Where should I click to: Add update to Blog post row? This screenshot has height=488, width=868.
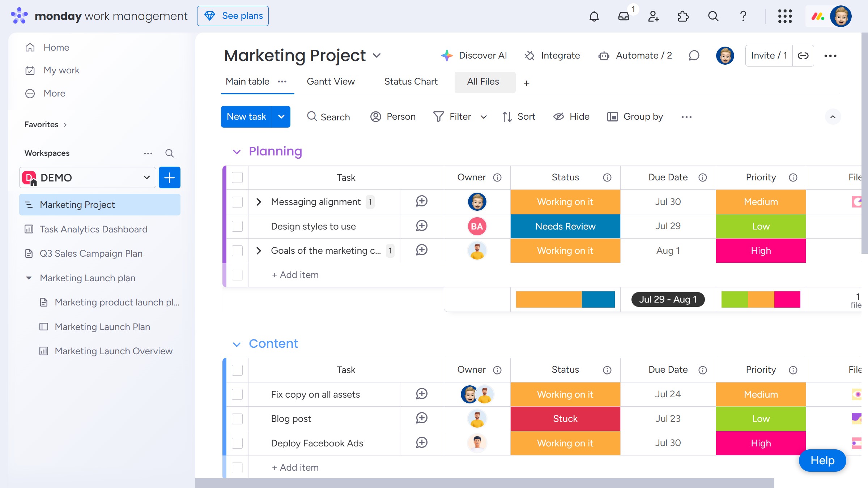pyautogui.click(x=422, y=418)
